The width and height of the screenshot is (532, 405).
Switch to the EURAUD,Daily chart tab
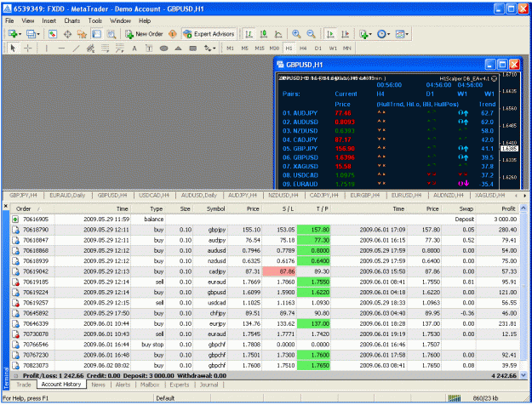67,196
